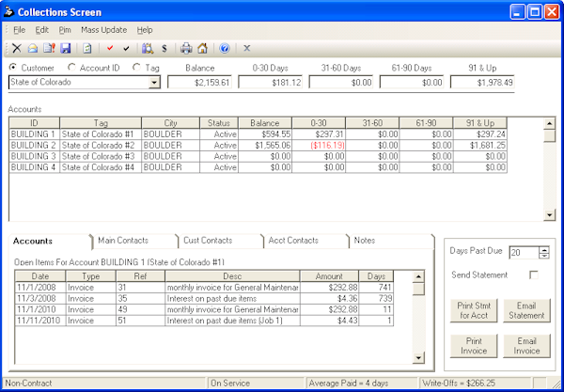Screen dimensions: 564x392
Task: Click the Balance field showing $2,159.61
Action: pos(199,83)
